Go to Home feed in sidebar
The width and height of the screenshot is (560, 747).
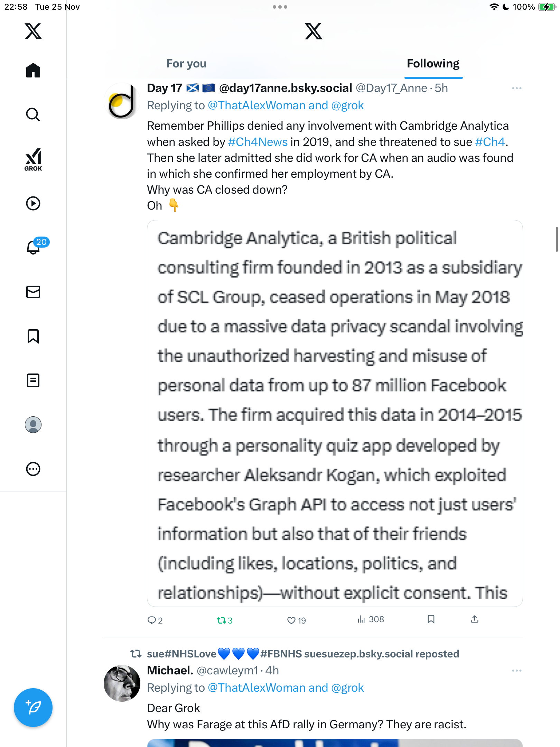tap(33, 71)
